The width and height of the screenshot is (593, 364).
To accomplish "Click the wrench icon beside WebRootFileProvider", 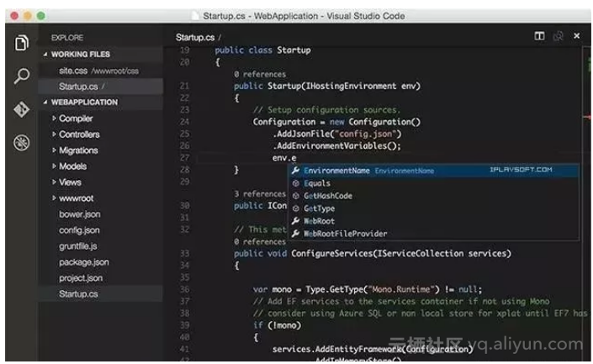I will (x=296, y=234).
